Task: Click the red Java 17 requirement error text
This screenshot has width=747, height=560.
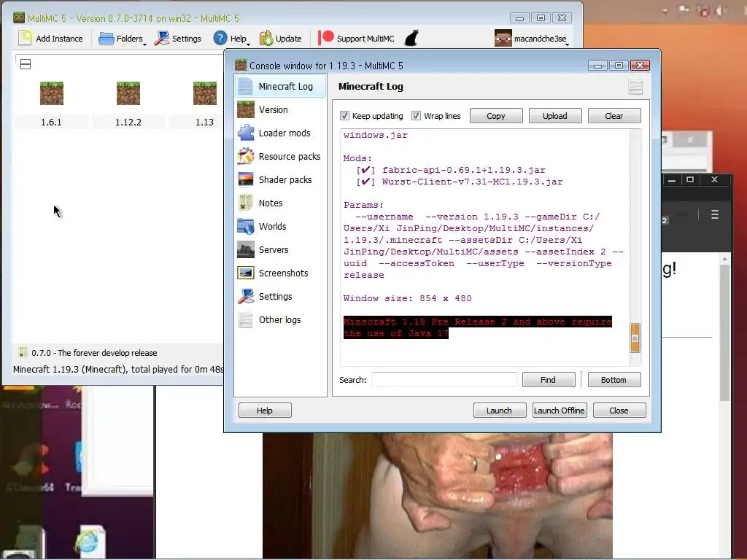Action: point(477,327)
